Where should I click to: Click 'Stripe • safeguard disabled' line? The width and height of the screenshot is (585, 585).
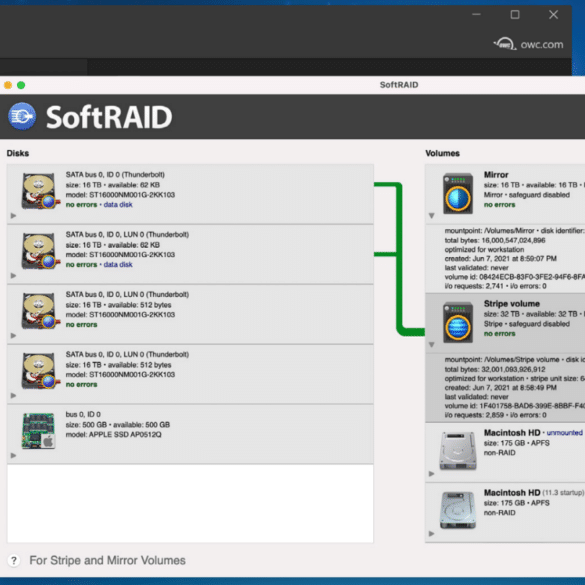tap(527, 324)
